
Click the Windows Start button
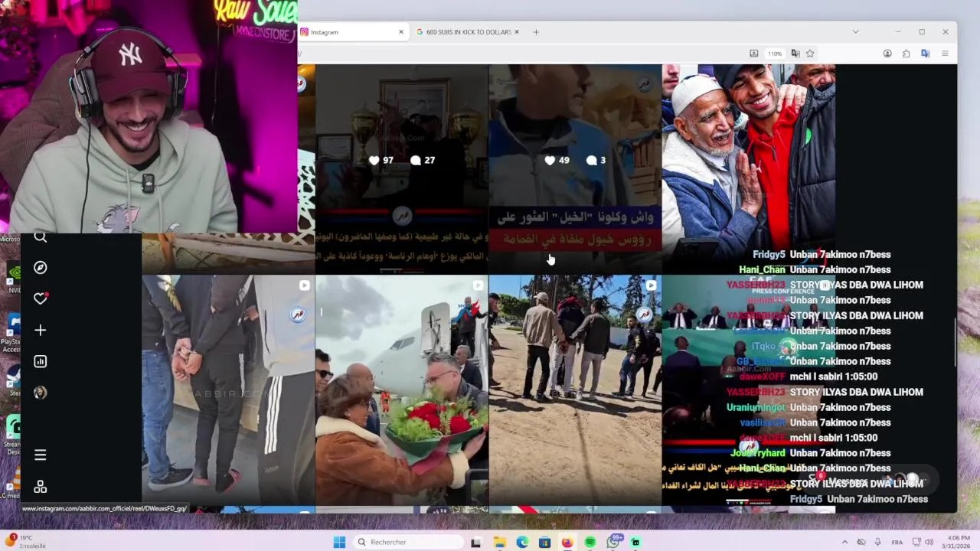(x=339, y=542)
